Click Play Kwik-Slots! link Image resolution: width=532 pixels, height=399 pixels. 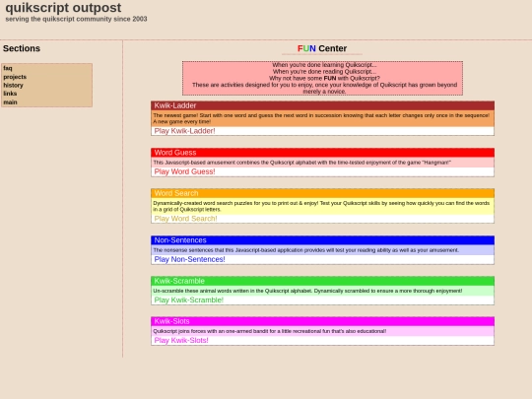click(181, 340)
